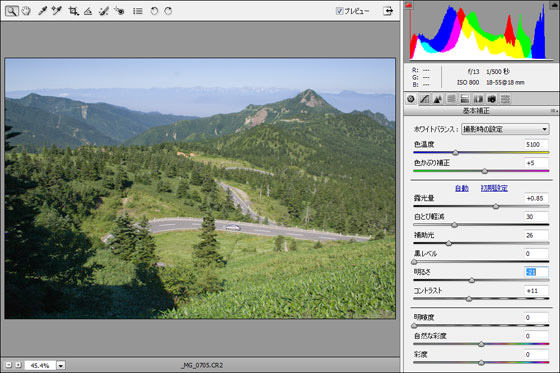
Task: Open the Basic (基本補正) tab
Action: click(x=411, y=99)
